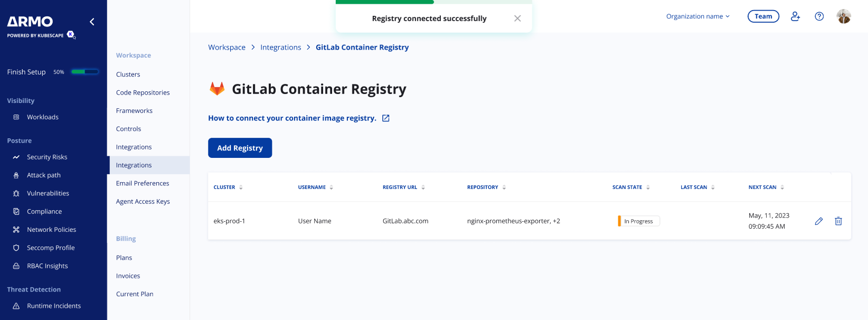
Task: Open the How to connect your container image registry link
Action: (x=292, y=118)
